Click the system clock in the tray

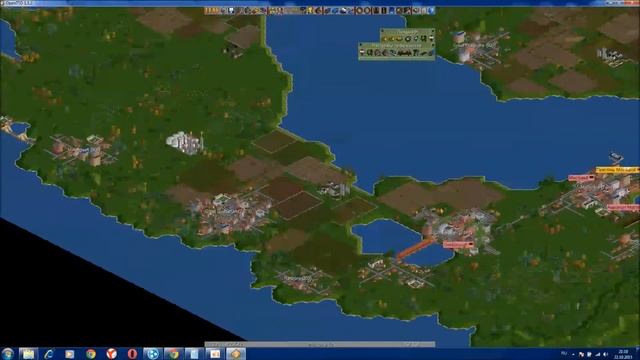coord(623,354)
